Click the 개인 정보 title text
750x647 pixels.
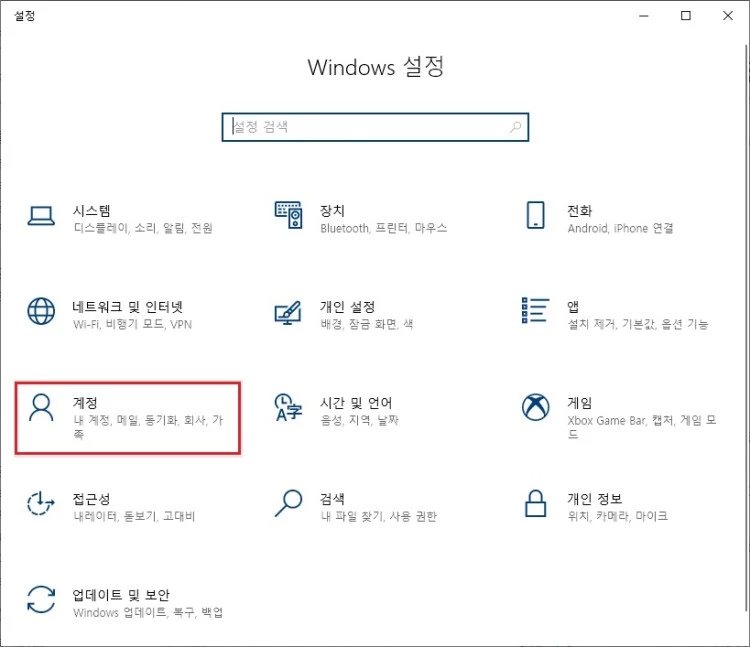[595, 499]
